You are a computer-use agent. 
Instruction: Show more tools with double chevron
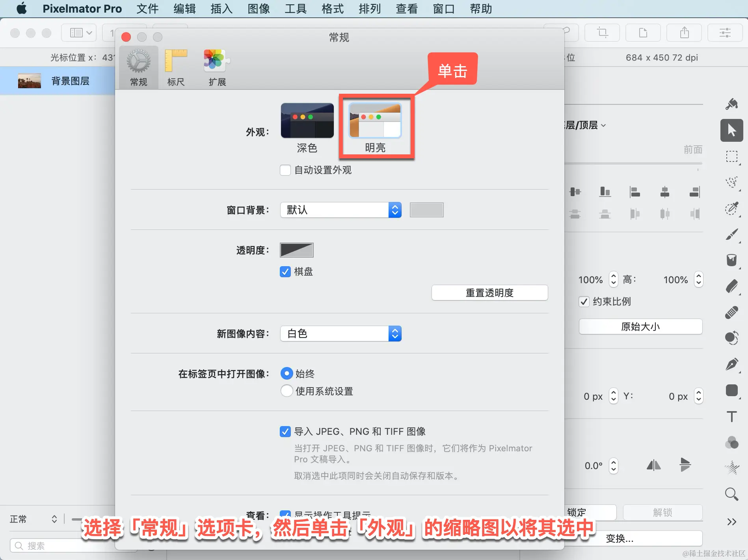(x=731, y=522)
